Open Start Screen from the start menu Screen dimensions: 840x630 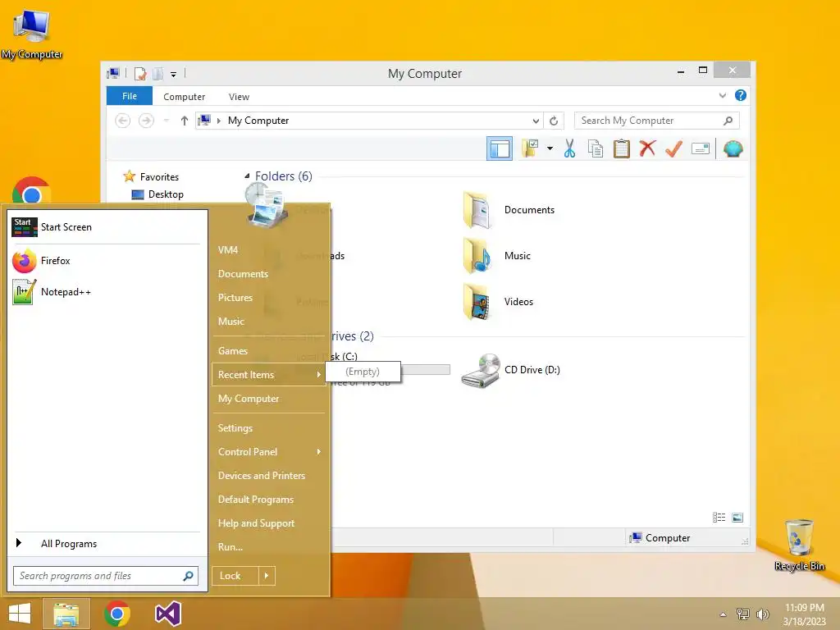(106, 227)
